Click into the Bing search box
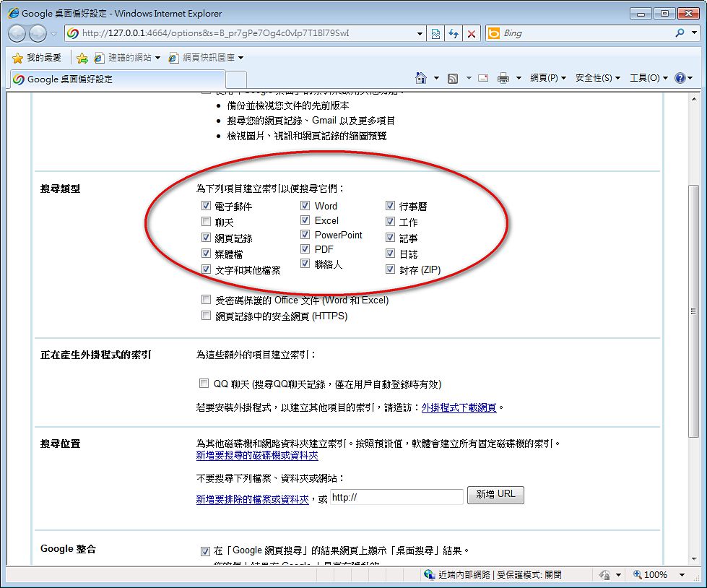This screenshot has width=707, height=588. [586, 33]
